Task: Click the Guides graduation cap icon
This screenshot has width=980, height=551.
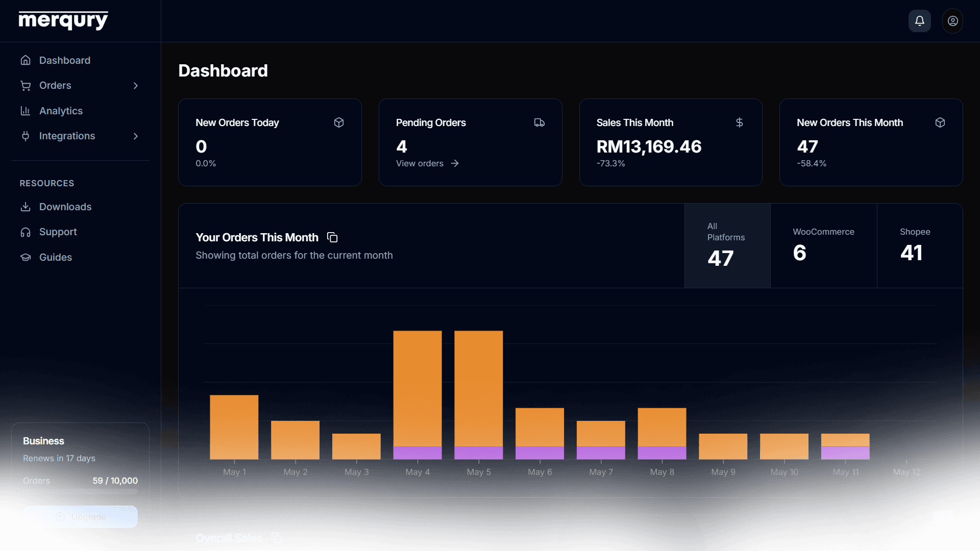Action: pos(26,257)
